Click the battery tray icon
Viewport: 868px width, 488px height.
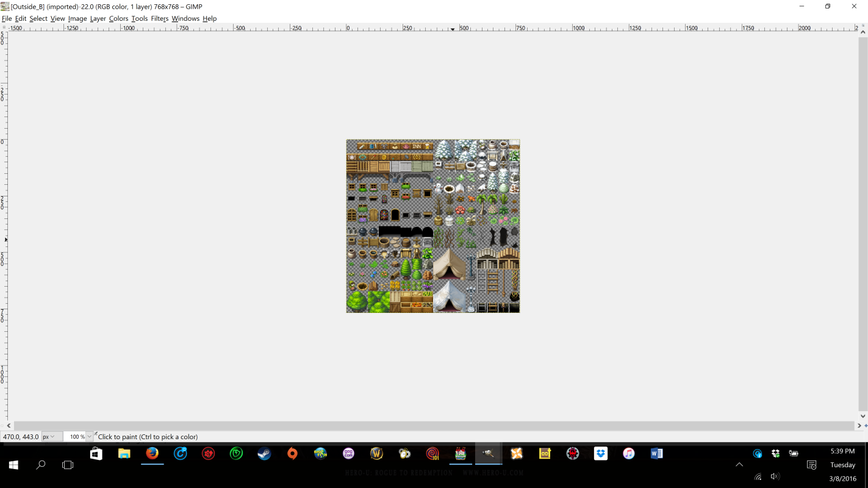point(794,454)
